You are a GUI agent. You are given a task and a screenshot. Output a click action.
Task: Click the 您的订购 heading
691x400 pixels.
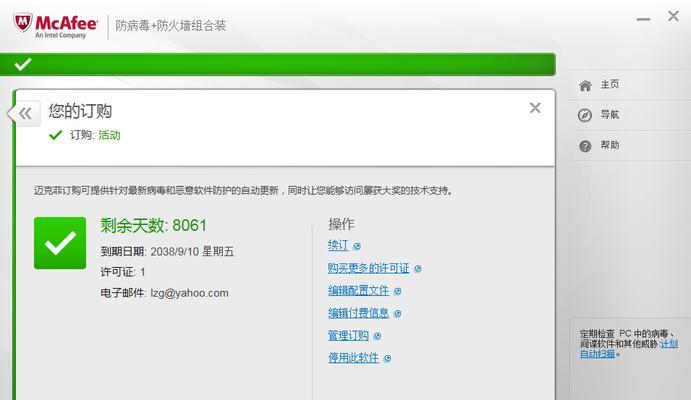pos(80,111)
